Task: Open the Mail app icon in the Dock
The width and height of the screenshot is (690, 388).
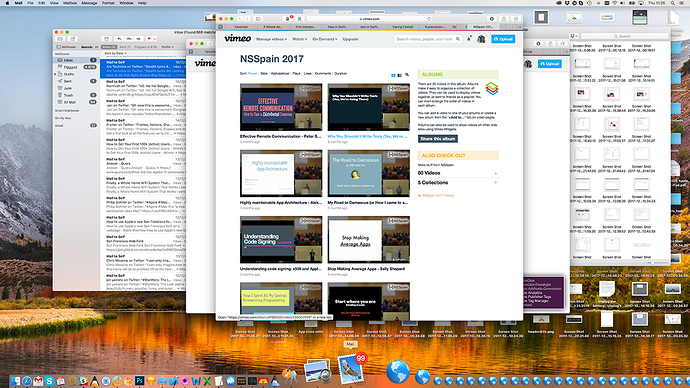Action: click(351, 369)
